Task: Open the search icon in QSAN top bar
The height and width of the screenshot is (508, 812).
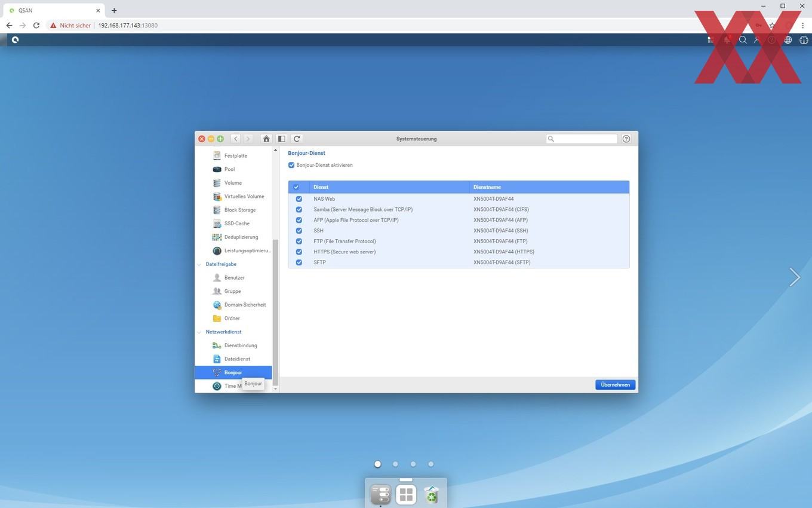Action: [x=743, y=40]
